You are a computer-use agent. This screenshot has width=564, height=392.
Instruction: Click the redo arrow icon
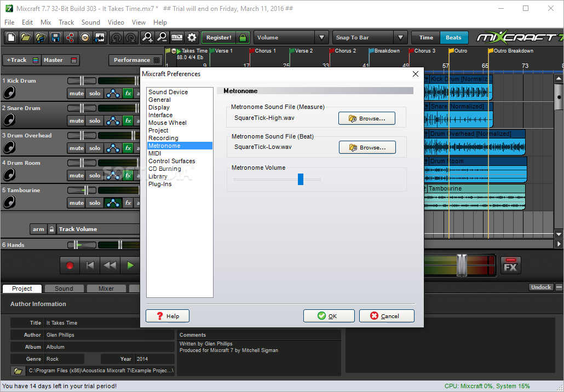point(131,37)
